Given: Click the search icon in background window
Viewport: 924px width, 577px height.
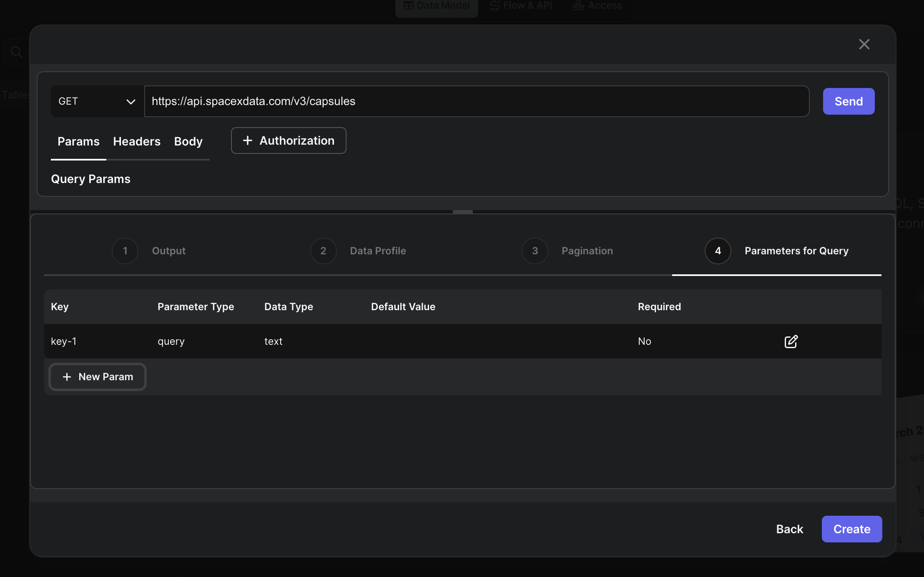Looking at the screenshot, I should (x=16, y=52).
